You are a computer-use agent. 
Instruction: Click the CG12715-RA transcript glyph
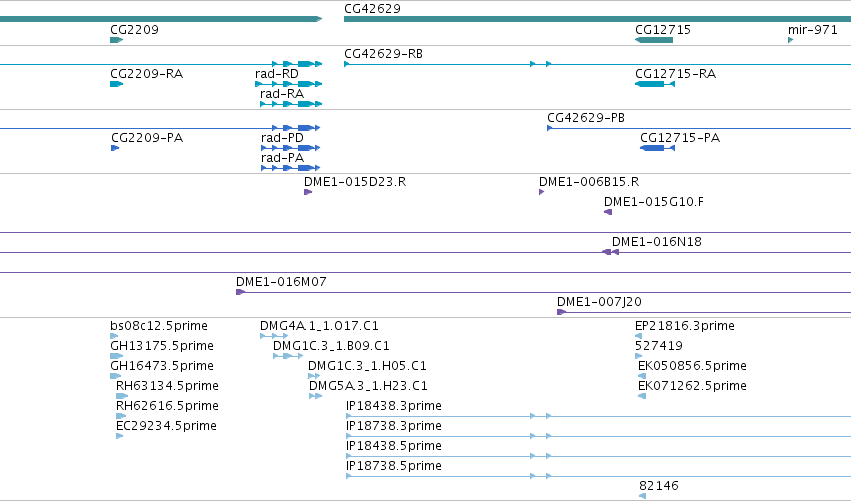click(655, 84)
